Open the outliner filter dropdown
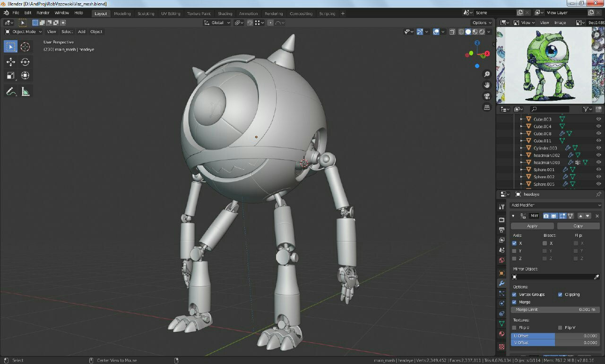The image size is (605, 364). pyautogui.click(x=588, y=109)
